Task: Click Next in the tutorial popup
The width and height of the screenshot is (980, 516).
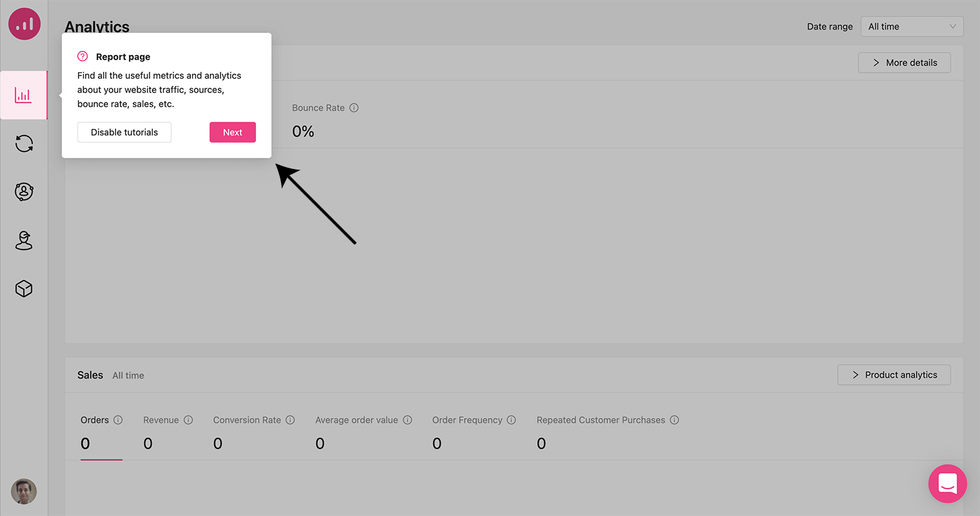Action: (233, 132)
